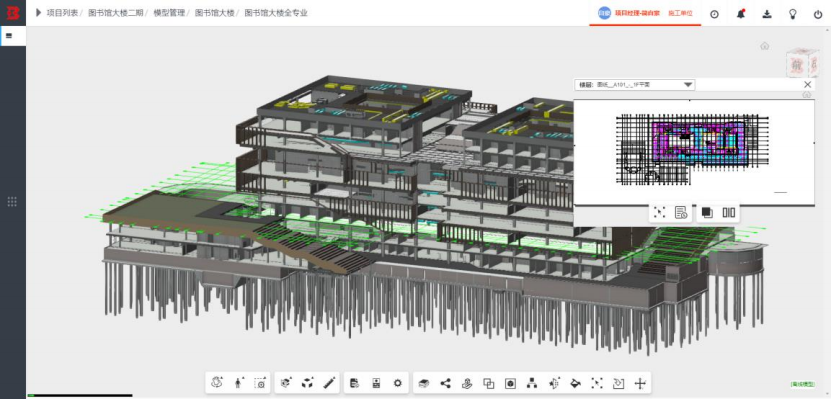This screenshot has width=833, height=399.
Task: Click the framed component isolate icon
Action: pos(510,383)
